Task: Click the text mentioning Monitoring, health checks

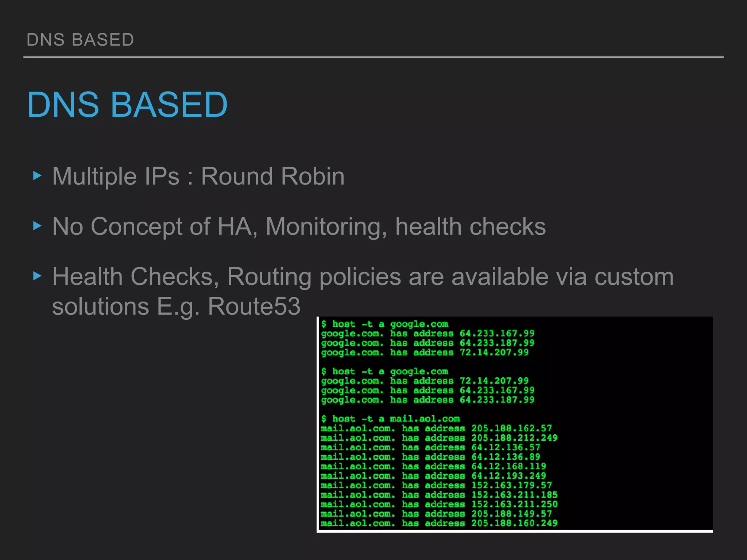Action: pos(299,226)
